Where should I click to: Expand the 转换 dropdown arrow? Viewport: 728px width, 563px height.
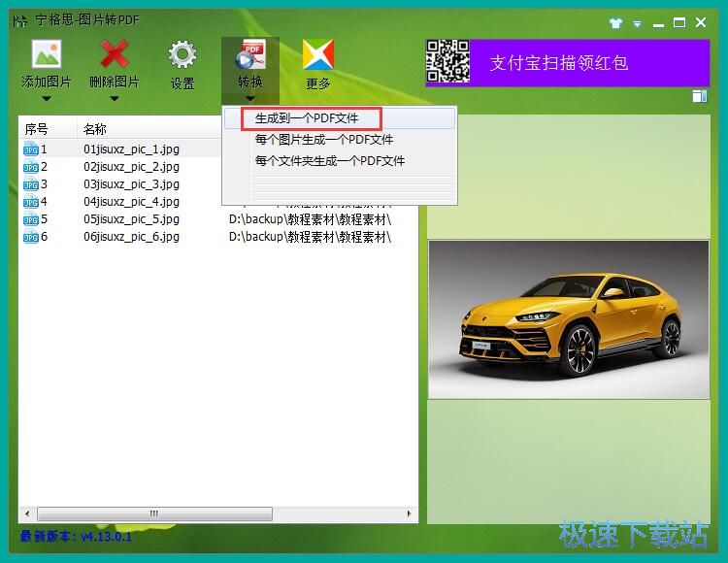point(250,98)
